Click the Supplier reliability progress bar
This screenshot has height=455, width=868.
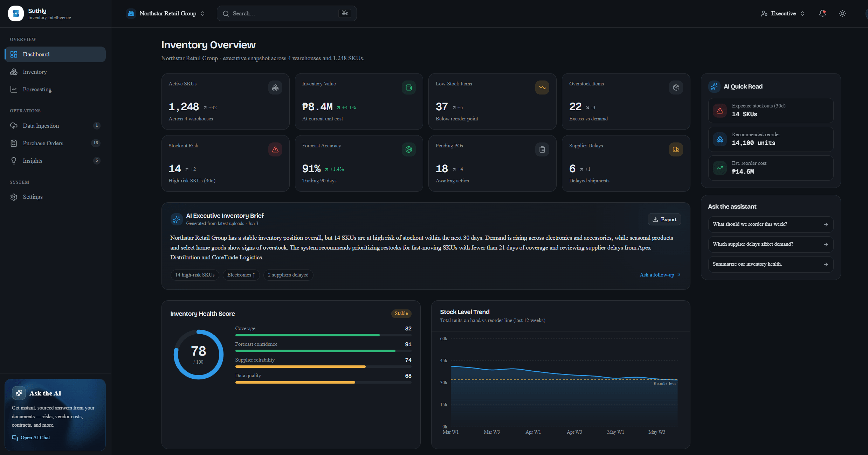[x=323, y=366]
